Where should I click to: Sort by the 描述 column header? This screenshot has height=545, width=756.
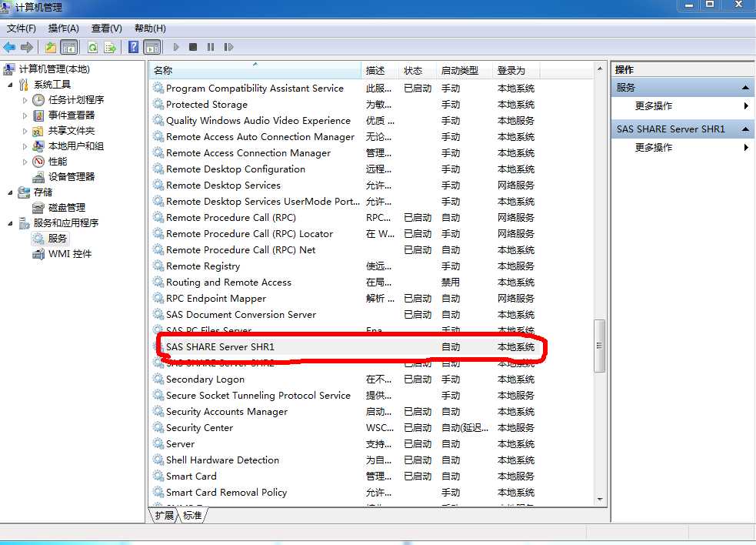(x=380, y=71)
